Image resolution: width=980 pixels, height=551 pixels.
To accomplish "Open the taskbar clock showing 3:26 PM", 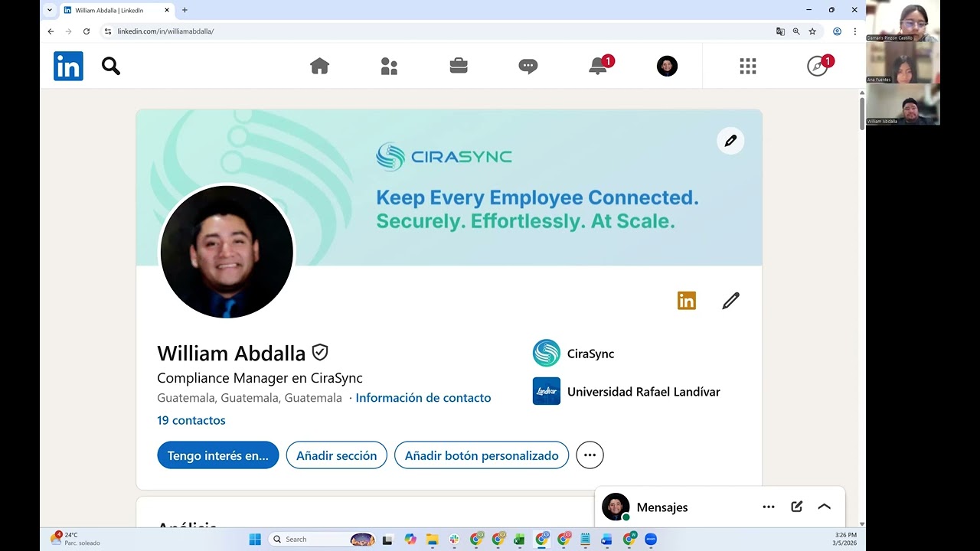I will pyautogui.click(x=845, y=539).
